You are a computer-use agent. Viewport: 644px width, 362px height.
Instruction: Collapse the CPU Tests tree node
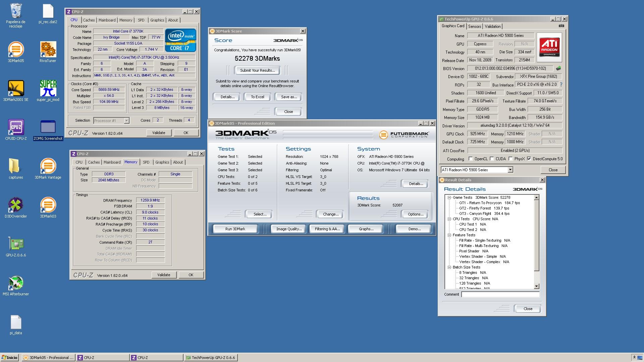point(449,219)
